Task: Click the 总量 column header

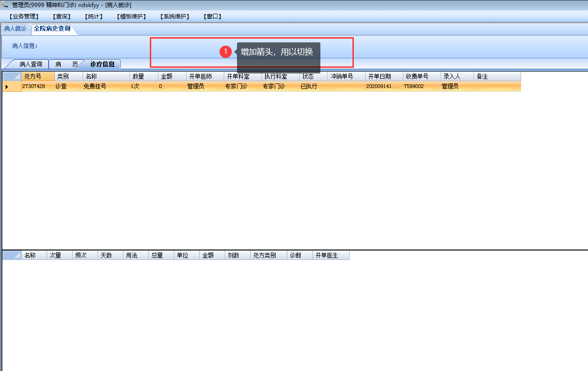Action: pos(161,255)
